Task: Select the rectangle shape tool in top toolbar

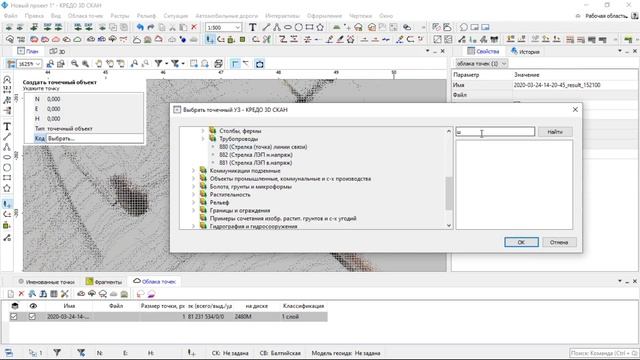Action: [x=309, y=27]
